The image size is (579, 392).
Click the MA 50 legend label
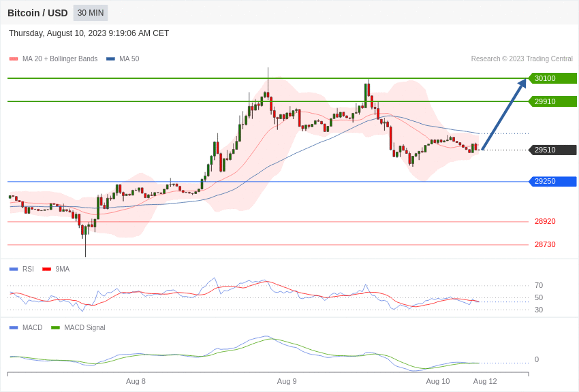pyautogui.click(x=129, y=59)
